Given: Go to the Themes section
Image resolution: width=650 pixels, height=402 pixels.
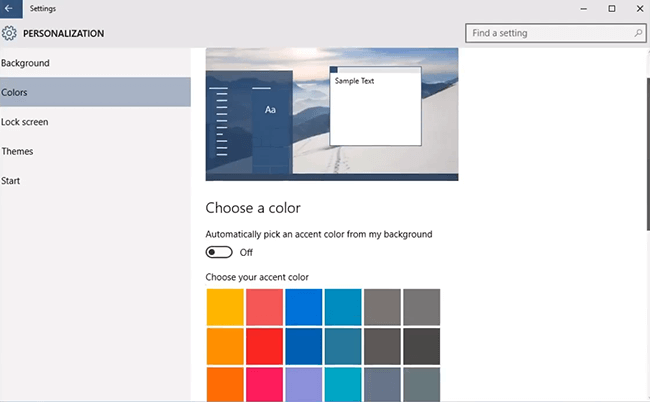Looking at the screenshot, I should click(17, 151).
